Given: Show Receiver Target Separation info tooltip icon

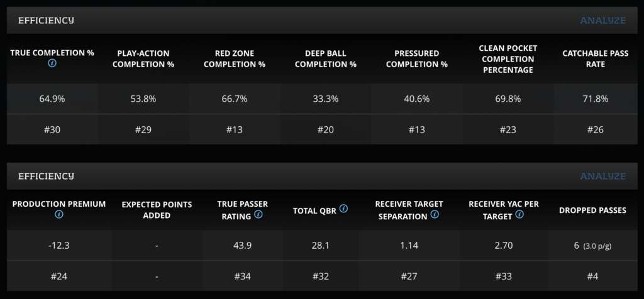Looking at the screenshot, I should click(x=434, y=215).
